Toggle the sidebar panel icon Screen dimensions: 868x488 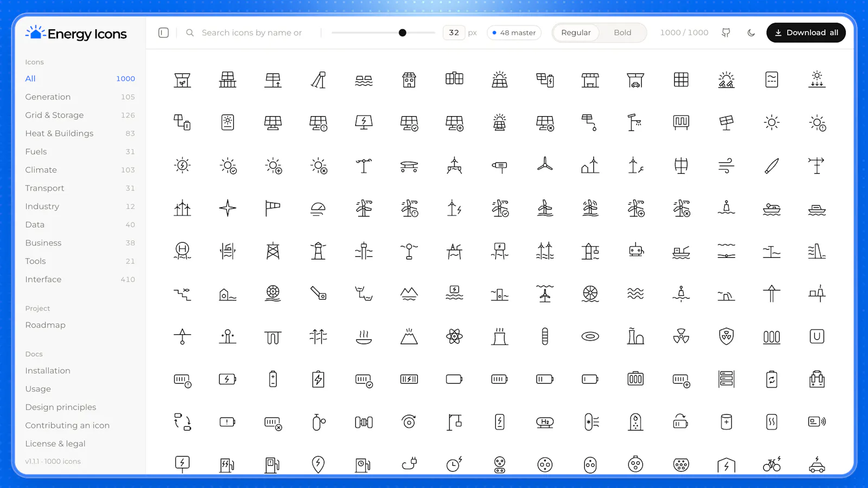pyautogui.click(x=163, y=33)
